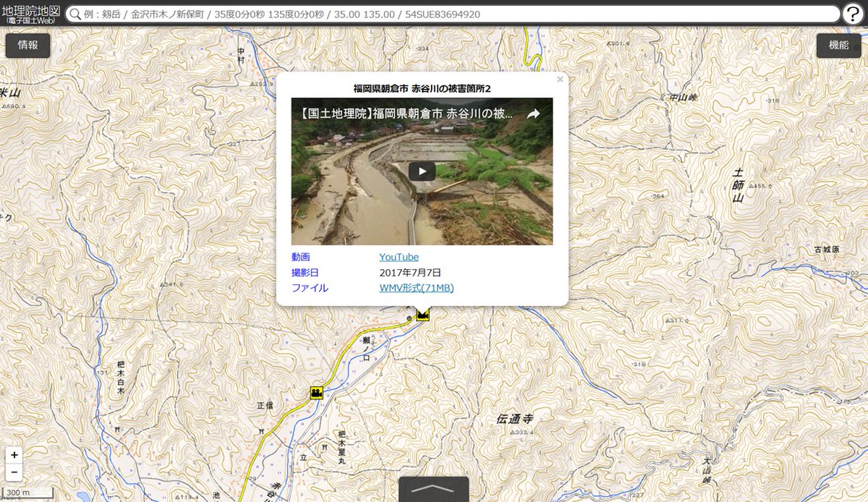Click the 正信 map label
The width and height of the screenshot is (868, 502).
click(265, 406)
